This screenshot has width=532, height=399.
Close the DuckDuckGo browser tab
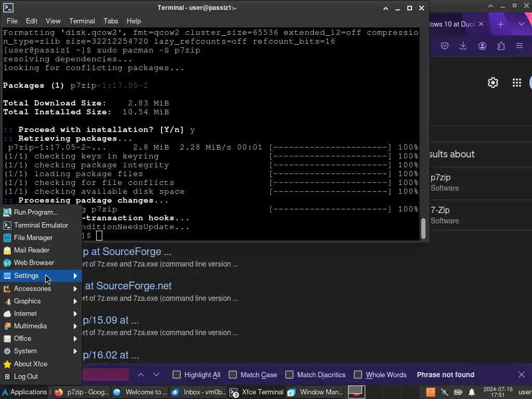(x=481, y=24)
